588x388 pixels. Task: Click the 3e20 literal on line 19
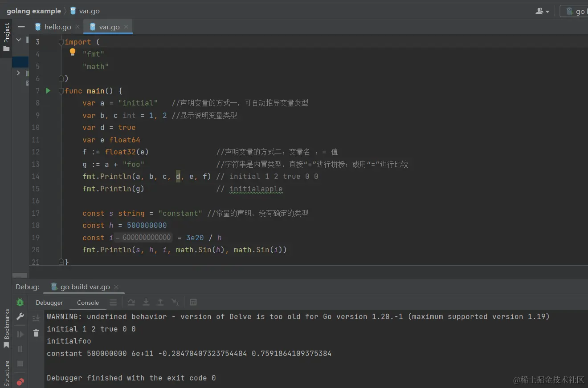pyautogui.click(x=195, y=238)
